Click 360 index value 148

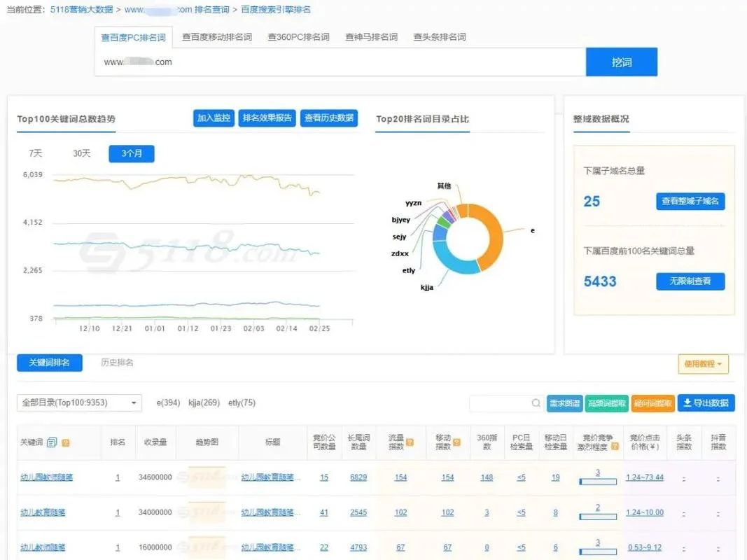click(x=487, y=477)
